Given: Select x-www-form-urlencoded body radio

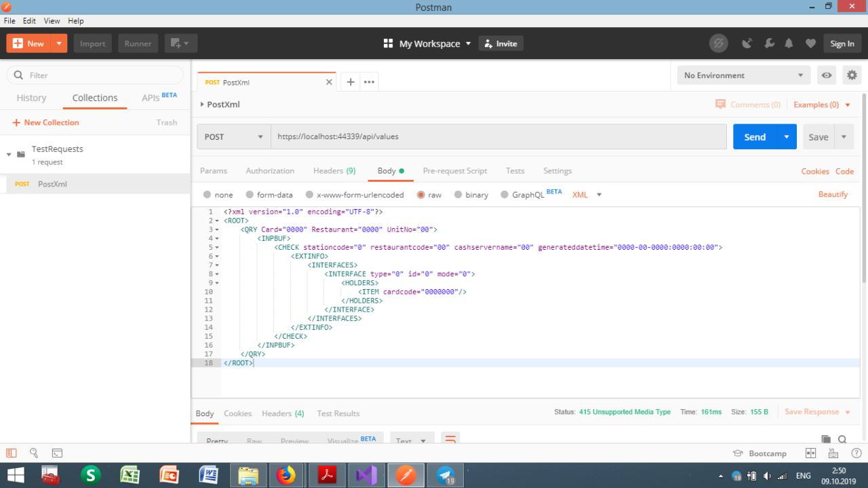Looking at the screenshot, I should click(309, 195).
